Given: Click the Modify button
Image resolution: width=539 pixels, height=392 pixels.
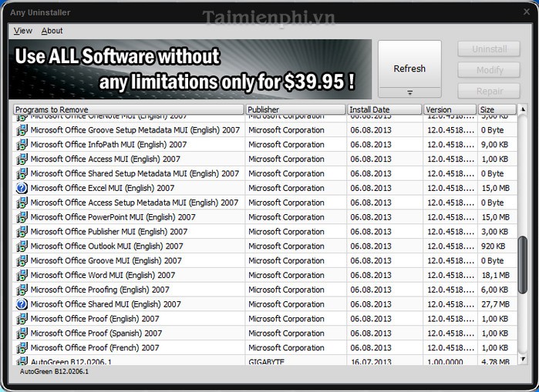Looking at the screenshot, I should coord(489,70).
